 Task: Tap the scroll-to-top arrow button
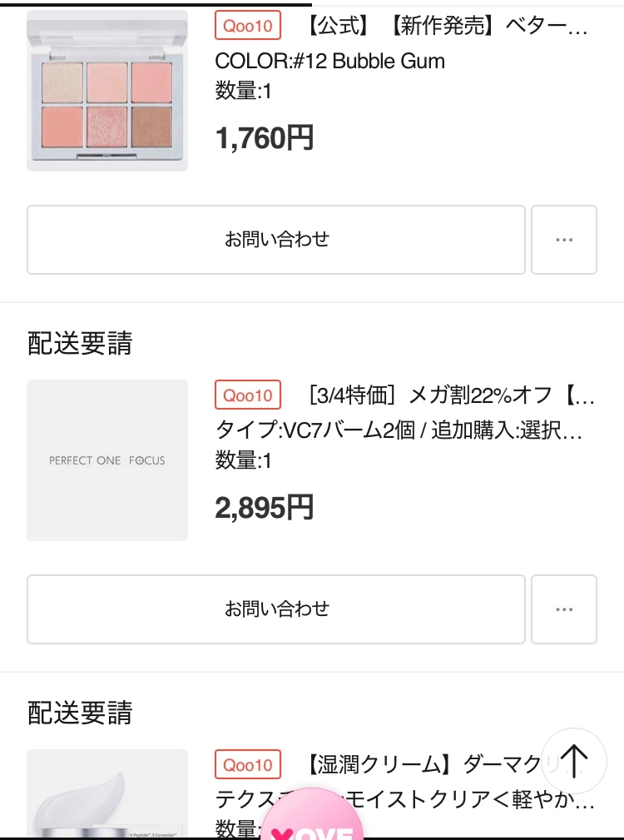click(574, 761)
